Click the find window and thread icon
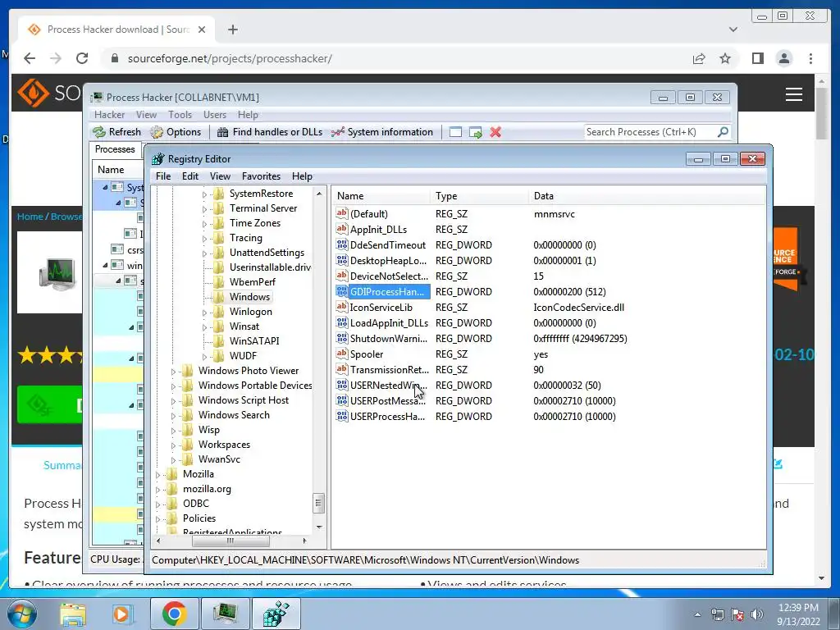 point(476,132)
